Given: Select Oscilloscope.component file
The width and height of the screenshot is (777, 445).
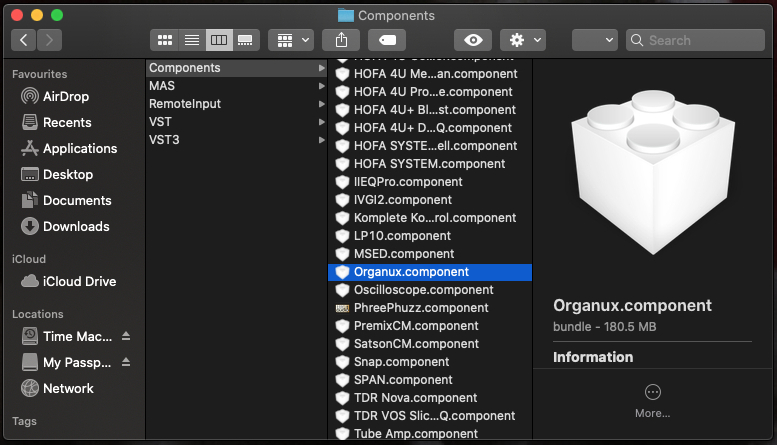Looking at the screenshot, I should [430, 290].
